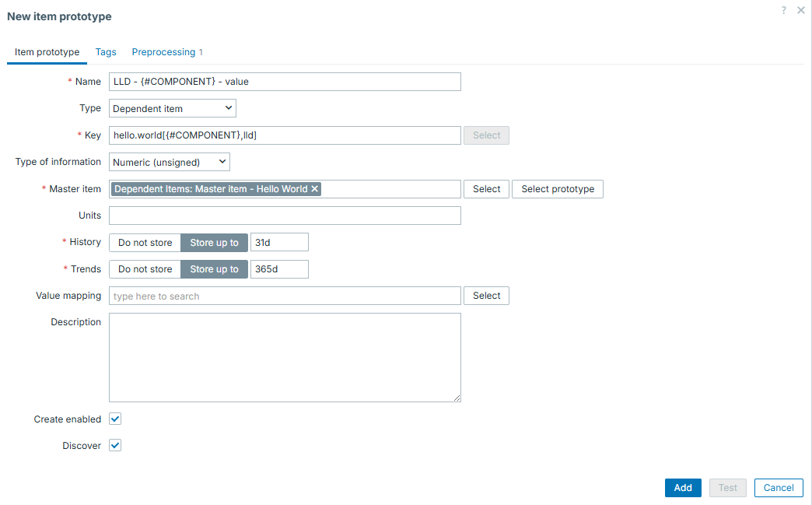The width and height of the screenshot is (812, 505).
Task: Open the help icon in dialog header
Action: coord(782,10)
